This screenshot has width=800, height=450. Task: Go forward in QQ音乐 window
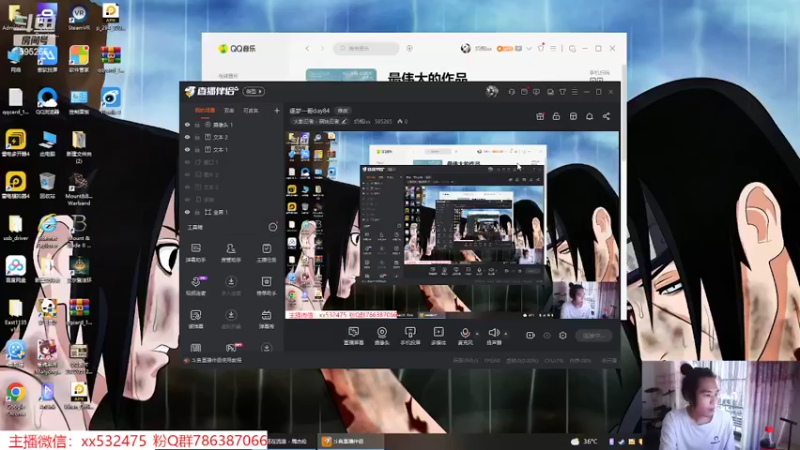point(322,48)
